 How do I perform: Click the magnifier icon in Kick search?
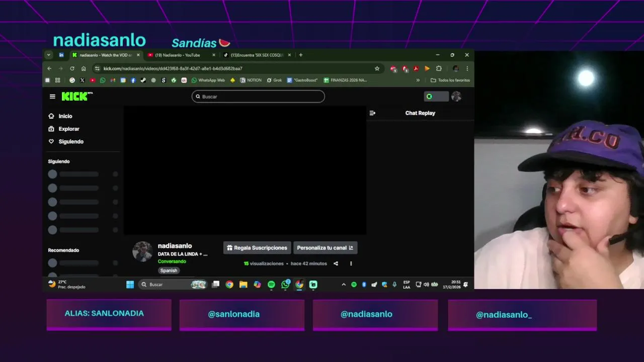(x=198, y=97)
